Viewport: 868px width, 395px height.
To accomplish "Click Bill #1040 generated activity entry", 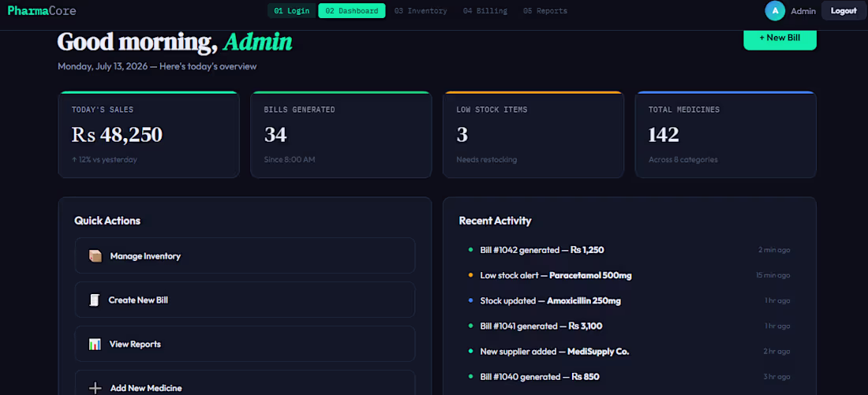I will point(630,377).
